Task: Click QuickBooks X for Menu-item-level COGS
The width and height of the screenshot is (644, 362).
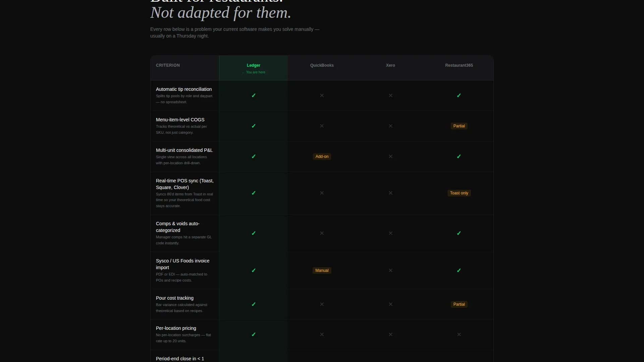Action: (x=322, y=126)
